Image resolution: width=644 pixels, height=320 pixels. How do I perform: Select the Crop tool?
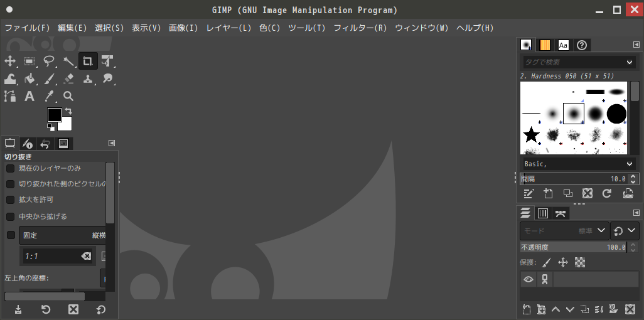coord(88,61)
